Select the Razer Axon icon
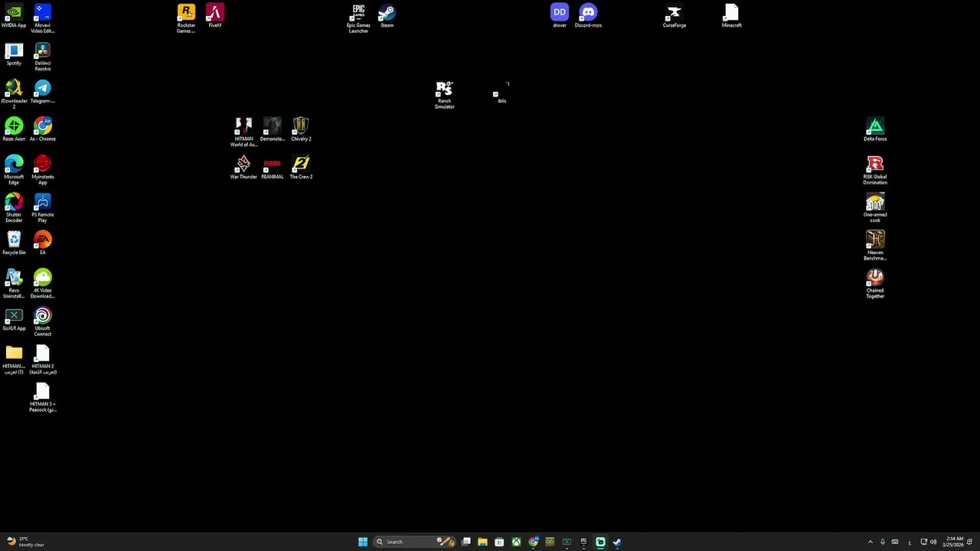Image resolution: width=980 pixels, height=551 pixels. (14, 129)
